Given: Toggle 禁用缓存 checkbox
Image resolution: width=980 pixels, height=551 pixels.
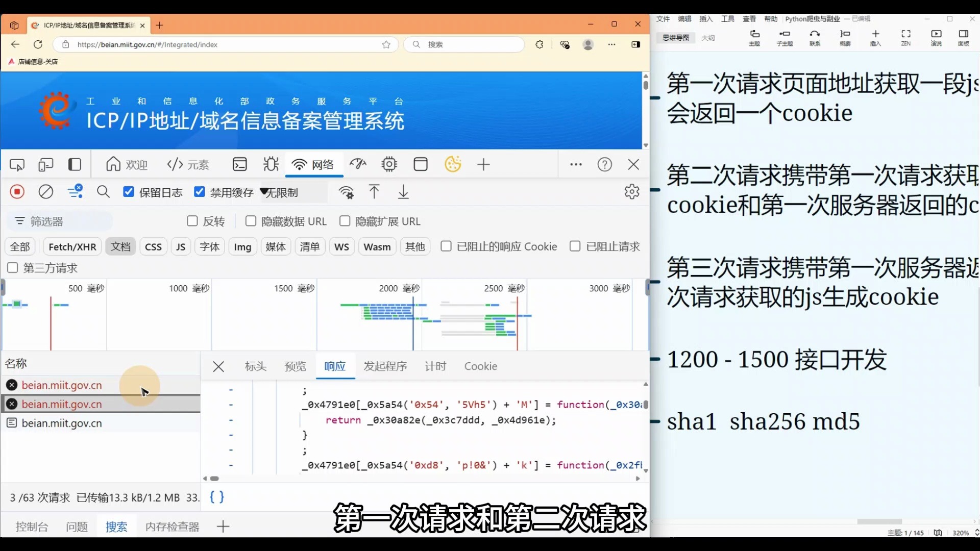Looking at the screenshot, I should [x=200, y=192].
